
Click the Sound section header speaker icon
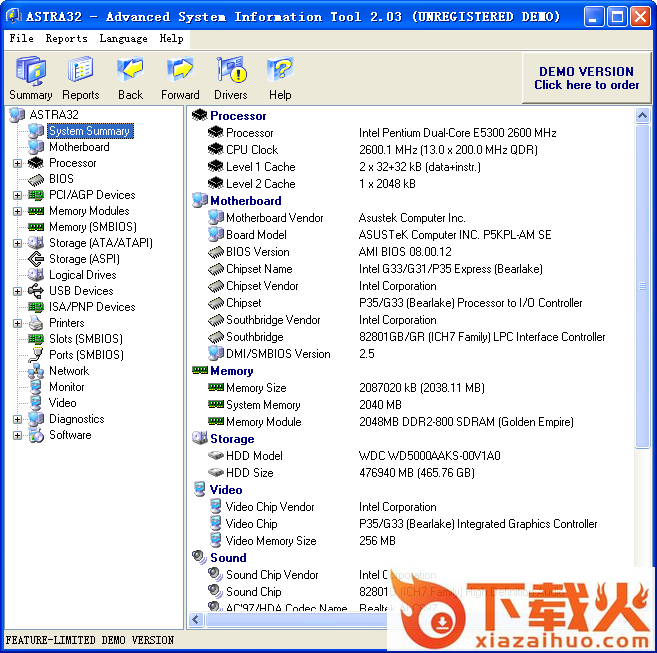[200, 557]
